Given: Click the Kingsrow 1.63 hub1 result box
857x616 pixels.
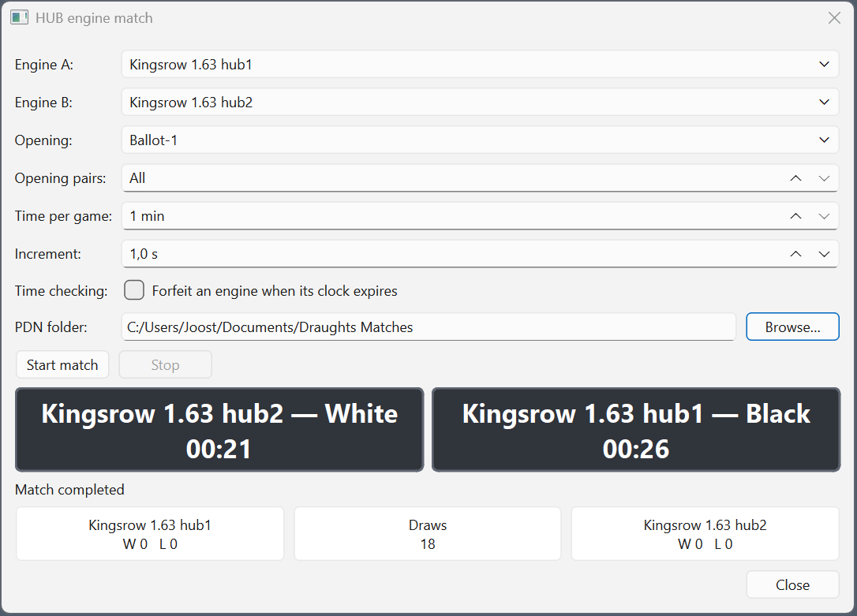Looking at the screenshot, I should pyautogui.click(x=150, y=533).
